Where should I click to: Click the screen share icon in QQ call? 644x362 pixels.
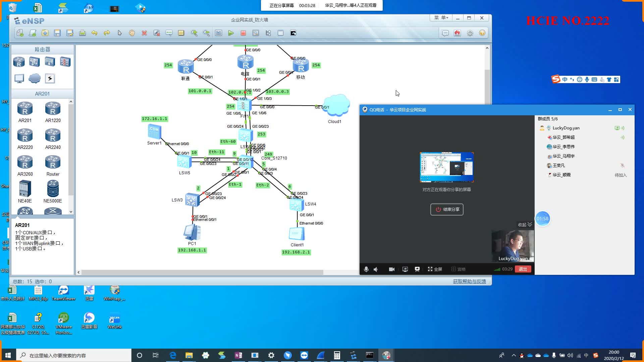[405, 269]
